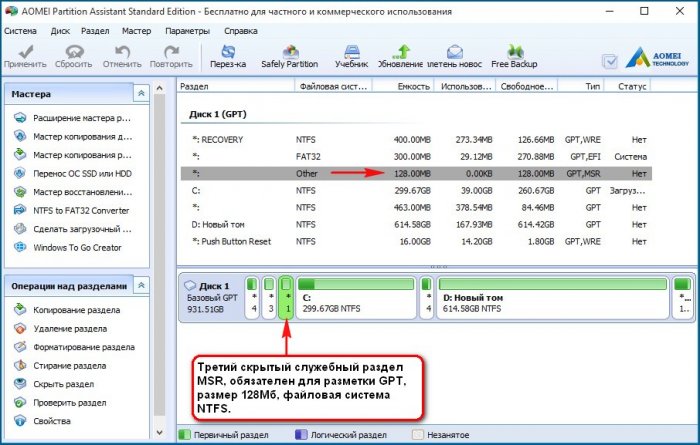Collapse the Операции над разделами panel

click(141, 285)
